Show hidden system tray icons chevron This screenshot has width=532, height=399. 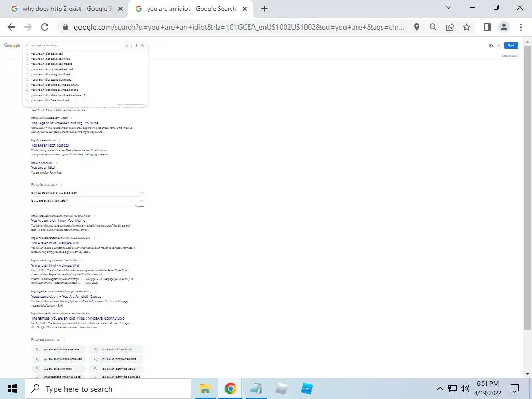pyautogui.click(x=440, y=389)
